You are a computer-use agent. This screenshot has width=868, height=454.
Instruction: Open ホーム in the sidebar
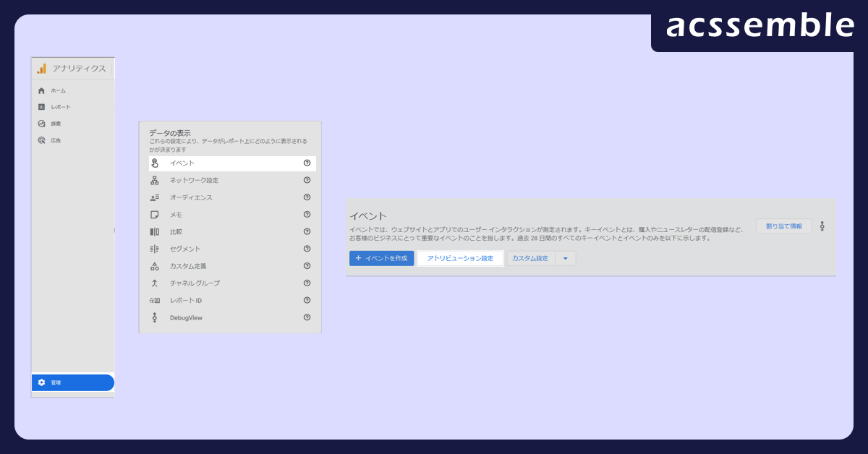(x=58, y=90)
